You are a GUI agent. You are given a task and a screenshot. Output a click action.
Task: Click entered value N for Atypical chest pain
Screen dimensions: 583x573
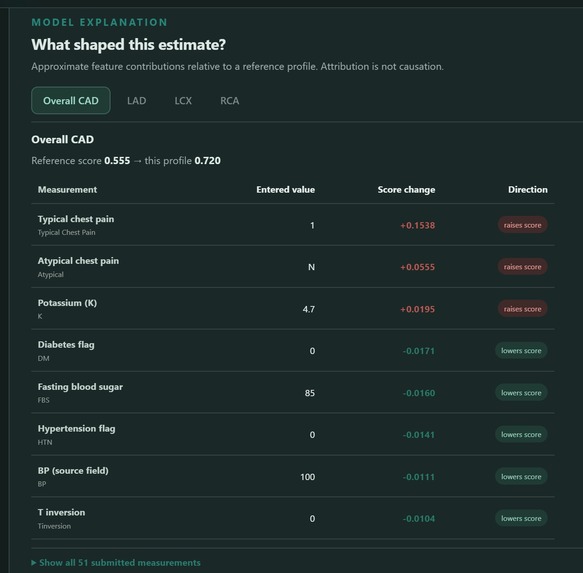(x=312, y=267)
